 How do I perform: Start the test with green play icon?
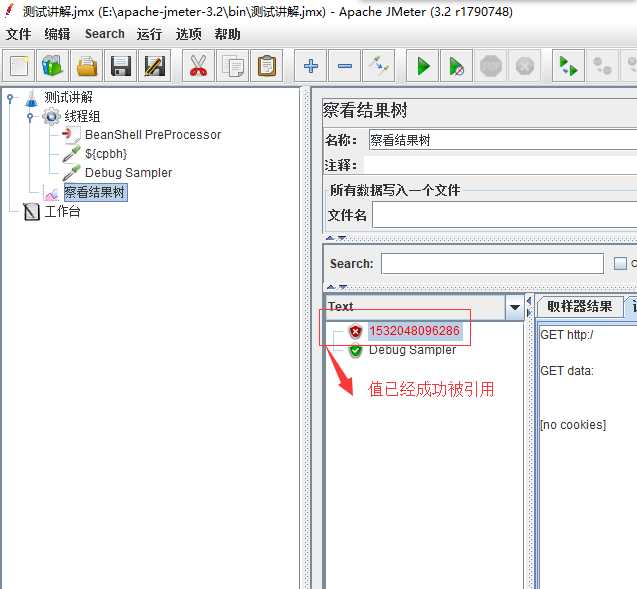(422, 66)
